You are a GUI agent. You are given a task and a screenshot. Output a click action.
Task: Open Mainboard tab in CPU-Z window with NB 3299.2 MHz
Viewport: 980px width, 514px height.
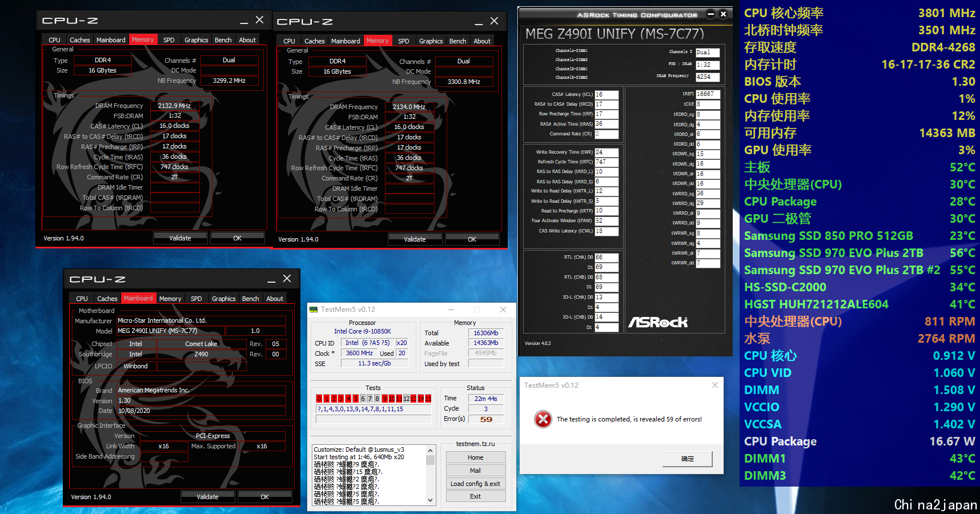[x=111, y=40]
